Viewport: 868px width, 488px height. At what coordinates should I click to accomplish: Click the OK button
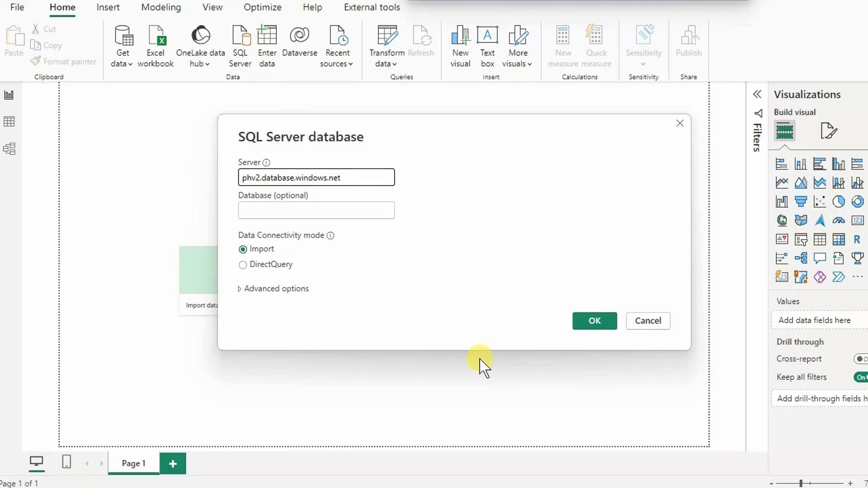pos(594,321)
